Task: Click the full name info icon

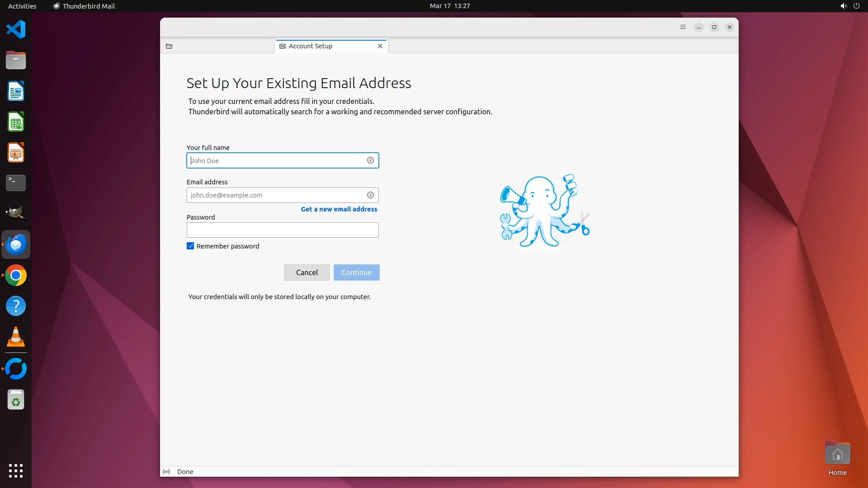Action: coord(370,160)
